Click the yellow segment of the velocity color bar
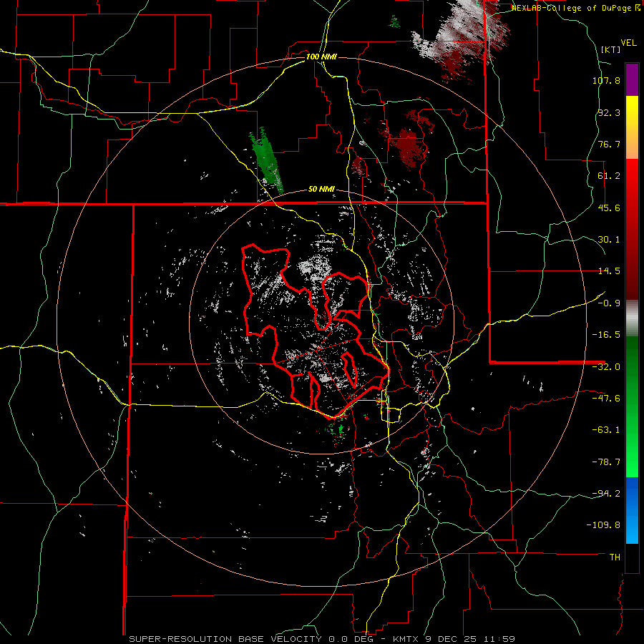The width and height of the screenshot is (644, 644). (x=632, y=127)
